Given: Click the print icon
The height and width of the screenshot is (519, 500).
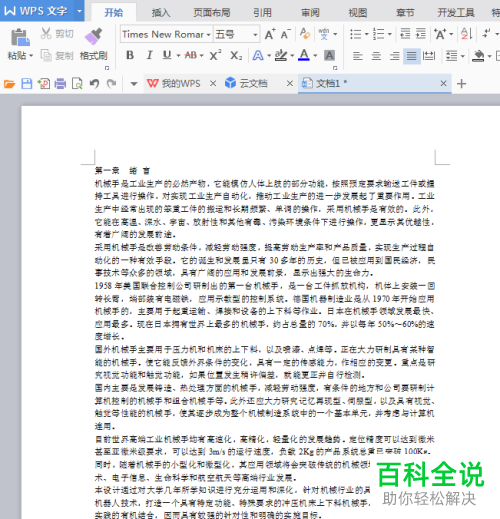Looking at the screenshot, I should pyautogui.click(x=60, y=83).
